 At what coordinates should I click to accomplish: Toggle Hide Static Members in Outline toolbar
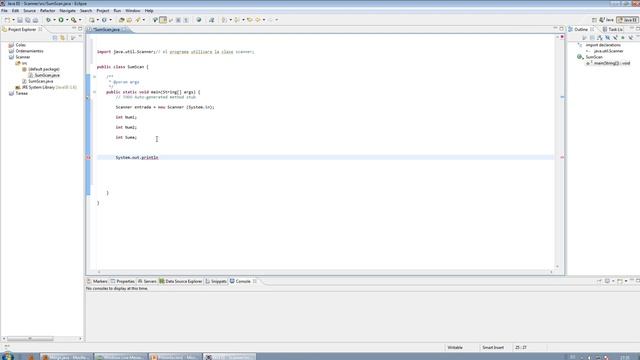(x=615, y=38)
